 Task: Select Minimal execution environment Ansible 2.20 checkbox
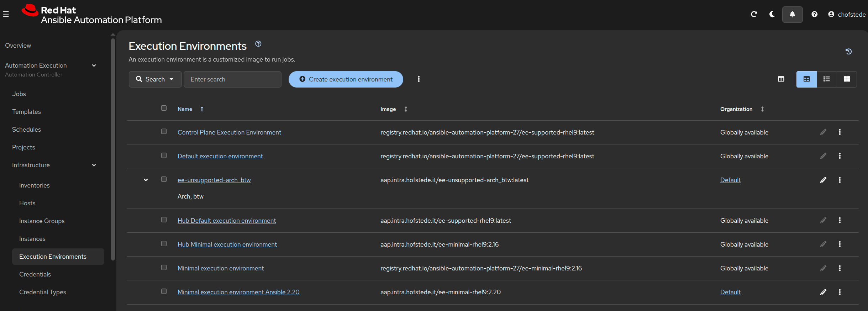[164, 291]
